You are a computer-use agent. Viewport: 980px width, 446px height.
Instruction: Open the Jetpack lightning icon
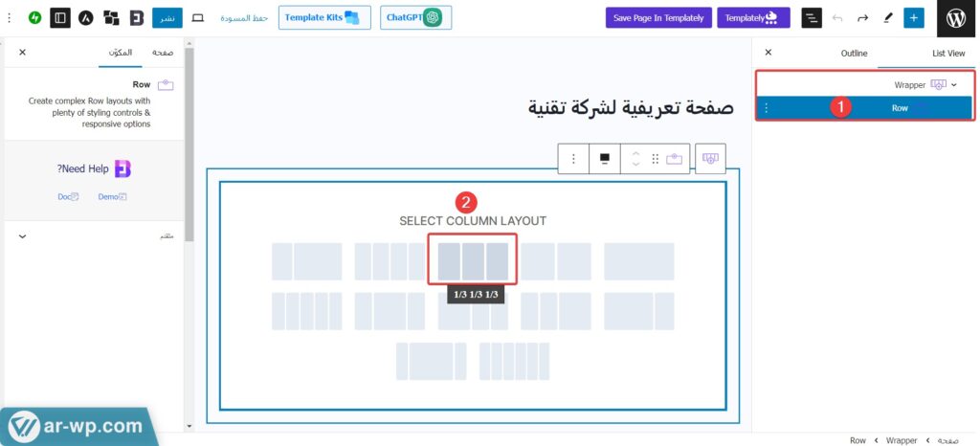(35, 18)
